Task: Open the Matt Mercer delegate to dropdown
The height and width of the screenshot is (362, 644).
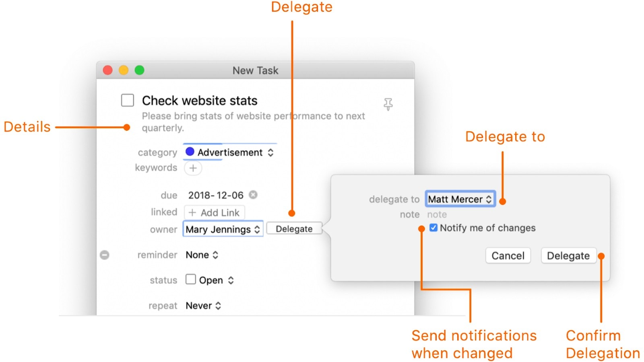Action: [460, 199]
